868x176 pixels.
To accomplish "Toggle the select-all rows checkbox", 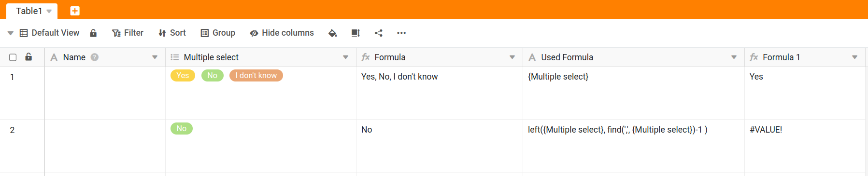I will [x=13, y=57].
